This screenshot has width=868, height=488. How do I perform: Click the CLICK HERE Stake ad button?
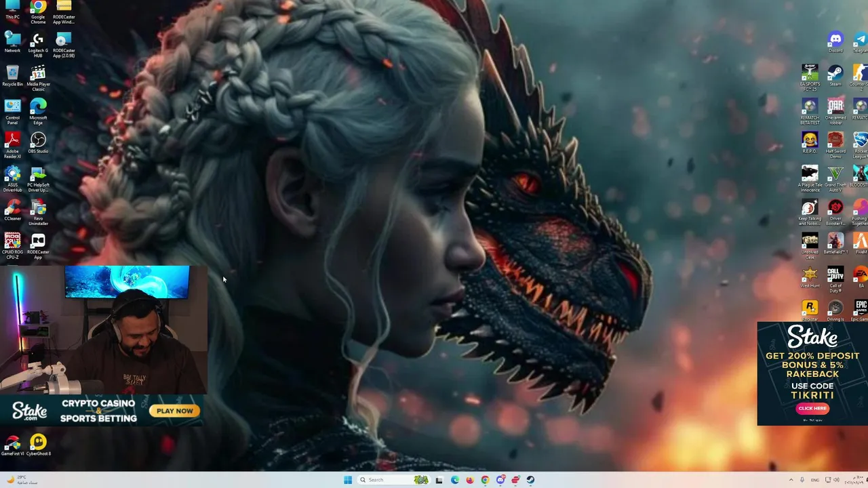[812, 408]
